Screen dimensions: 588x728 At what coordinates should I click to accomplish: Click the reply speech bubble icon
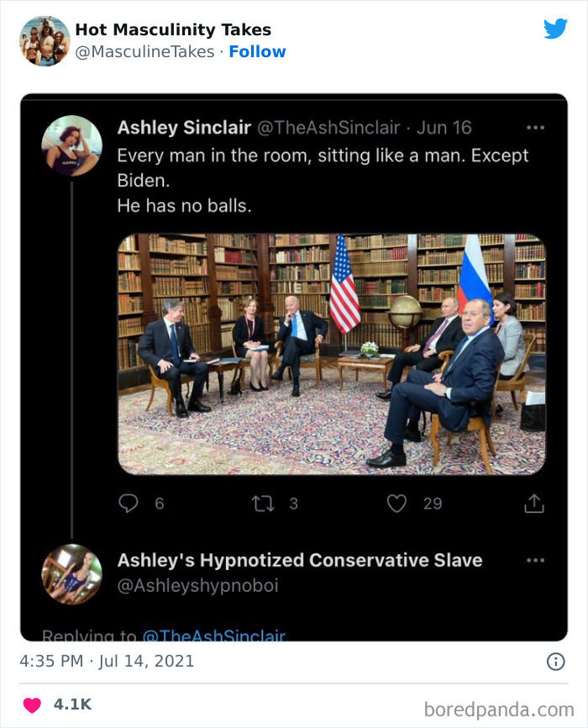pyautogui.click(x=128, y=502)
